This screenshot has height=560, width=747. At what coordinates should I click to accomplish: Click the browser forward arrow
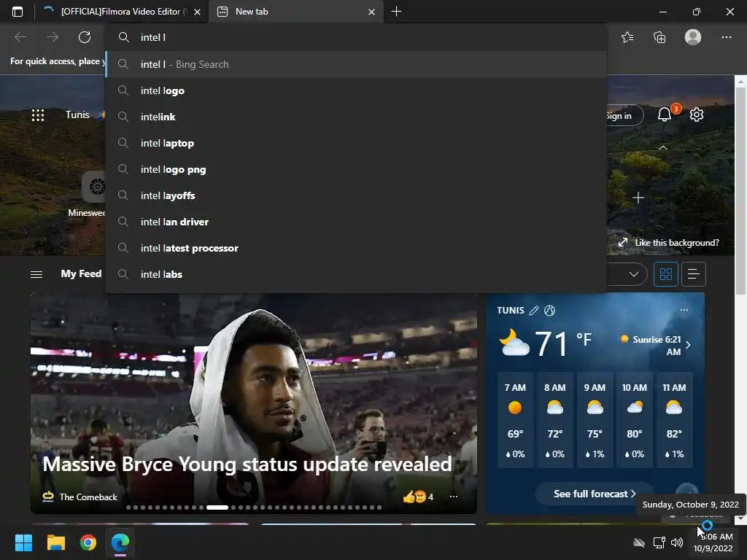(x=53, y=37)
